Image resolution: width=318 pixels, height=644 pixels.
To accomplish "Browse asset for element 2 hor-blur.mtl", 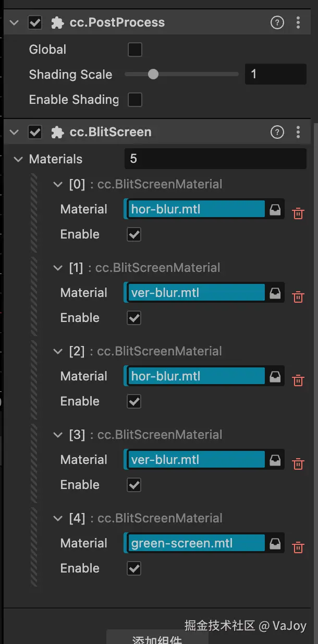I will click(275, 377).
